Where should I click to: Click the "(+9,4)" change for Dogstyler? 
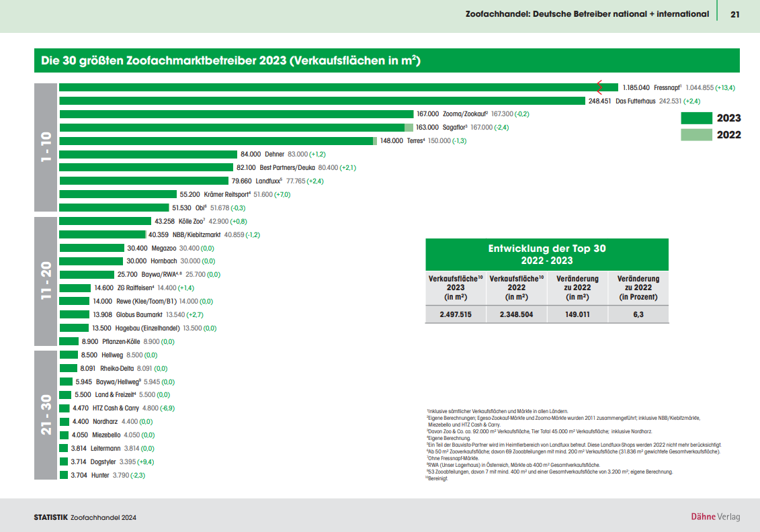click(x=145, y=462)
